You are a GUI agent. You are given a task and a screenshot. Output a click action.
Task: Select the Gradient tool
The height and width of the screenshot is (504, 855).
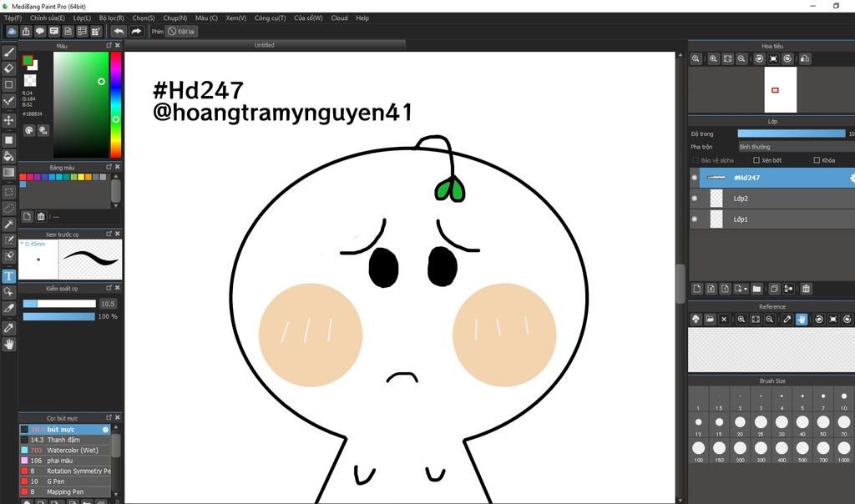(8, 172)
